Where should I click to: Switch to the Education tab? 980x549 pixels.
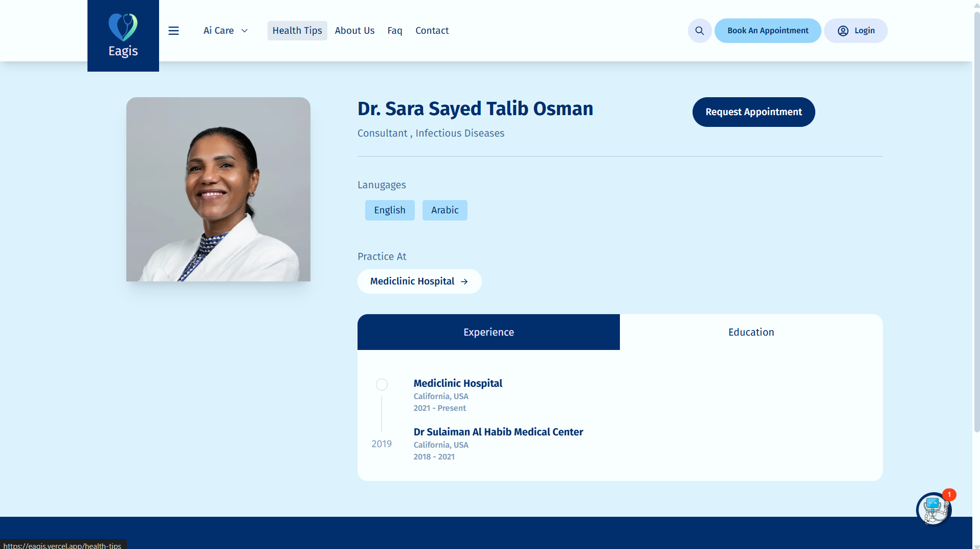(x=750, y=332)
